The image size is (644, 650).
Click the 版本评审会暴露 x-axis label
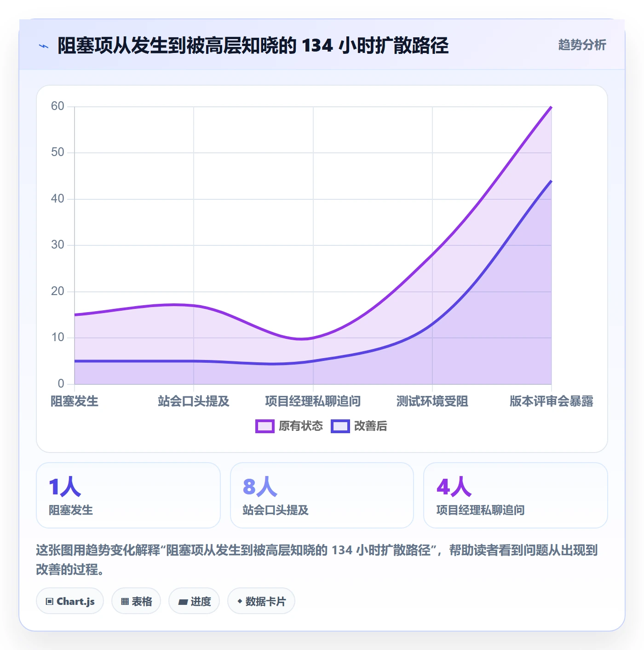(552, 401)
